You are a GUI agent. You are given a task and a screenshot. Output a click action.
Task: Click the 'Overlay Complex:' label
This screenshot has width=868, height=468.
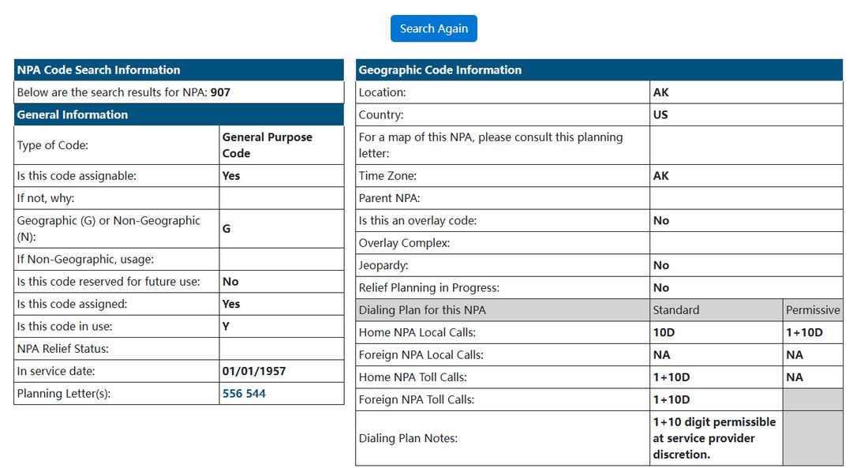pos(404,243)
